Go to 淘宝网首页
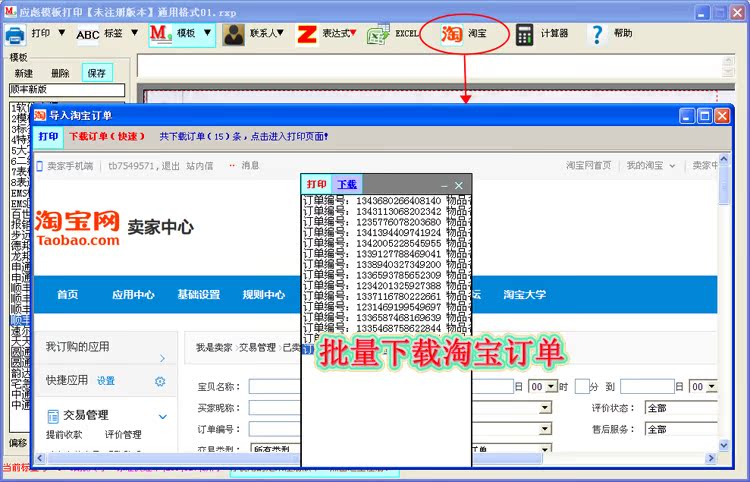The image size is (750, 482). [x=588, y=165]
